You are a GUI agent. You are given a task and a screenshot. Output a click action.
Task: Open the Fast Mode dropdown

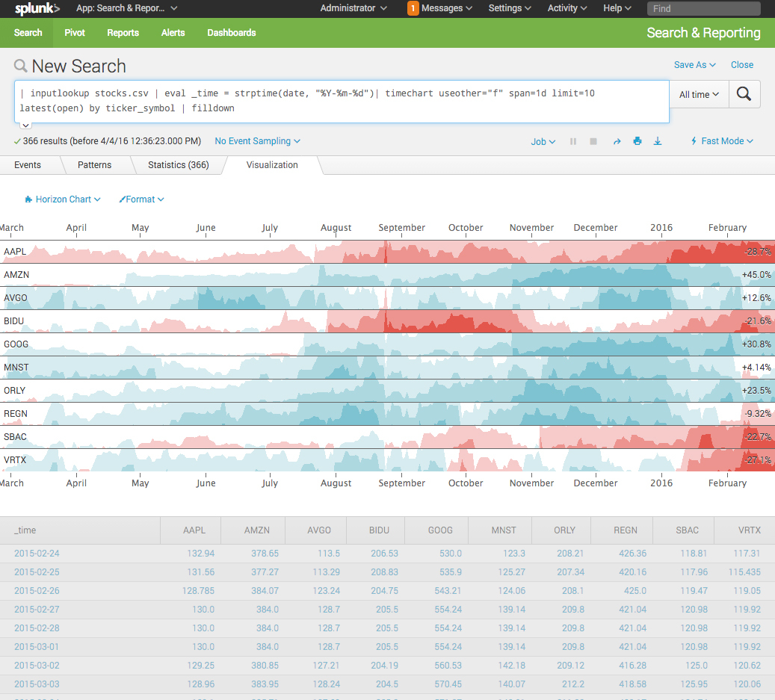[x=721, y=141]
